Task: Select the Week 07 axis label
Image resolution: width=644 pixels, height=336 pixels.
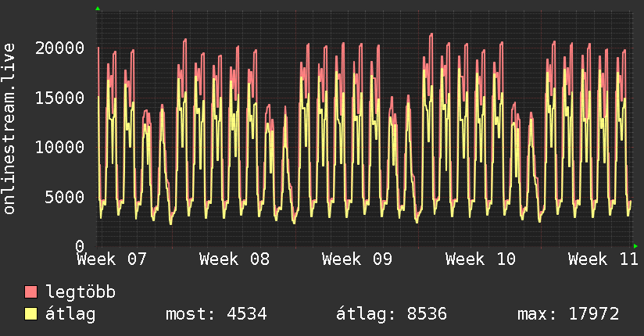Action: click(111, 259)
